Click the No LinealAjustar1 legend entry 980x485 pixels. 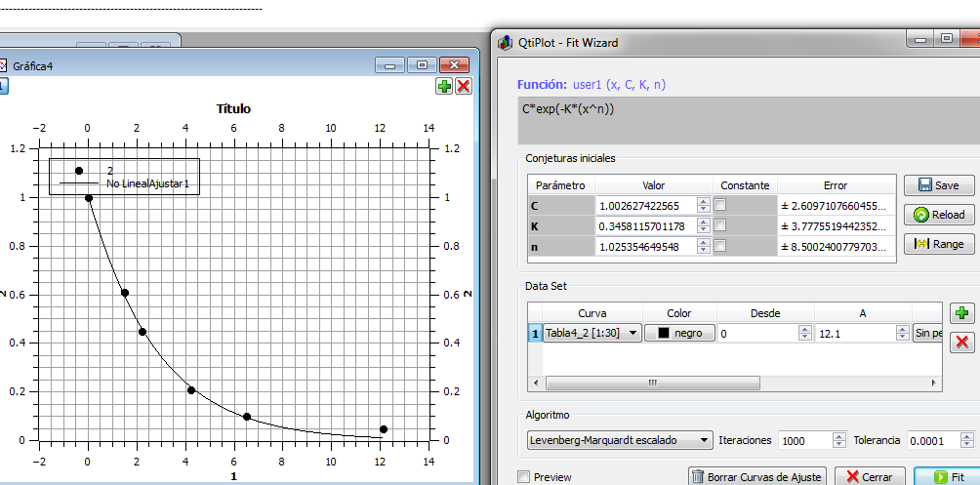pyautogui.click(x=147, y=183)
